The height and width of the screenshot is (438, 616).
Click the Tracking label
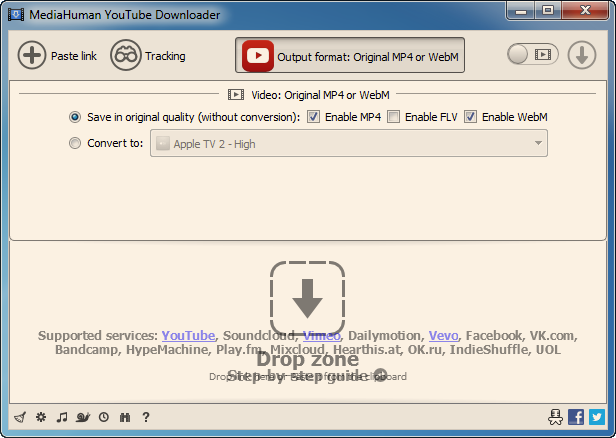pos(165,56)
